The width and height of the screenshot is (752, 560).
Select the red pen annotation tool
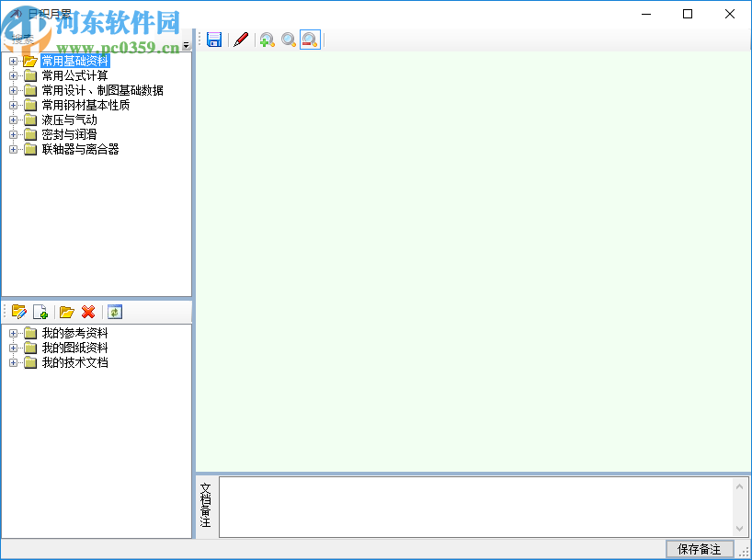(x=241, y=40)
